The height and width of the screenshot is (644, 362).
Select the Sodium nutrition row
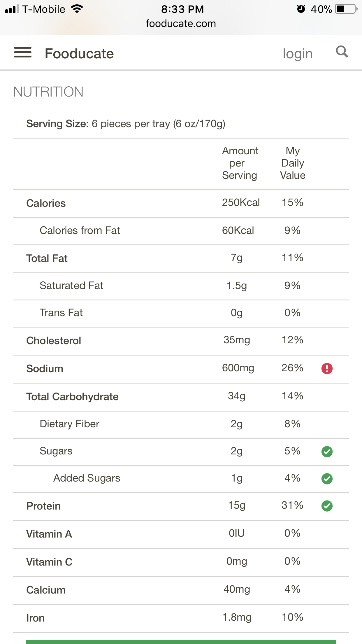(x=181, y=369)
